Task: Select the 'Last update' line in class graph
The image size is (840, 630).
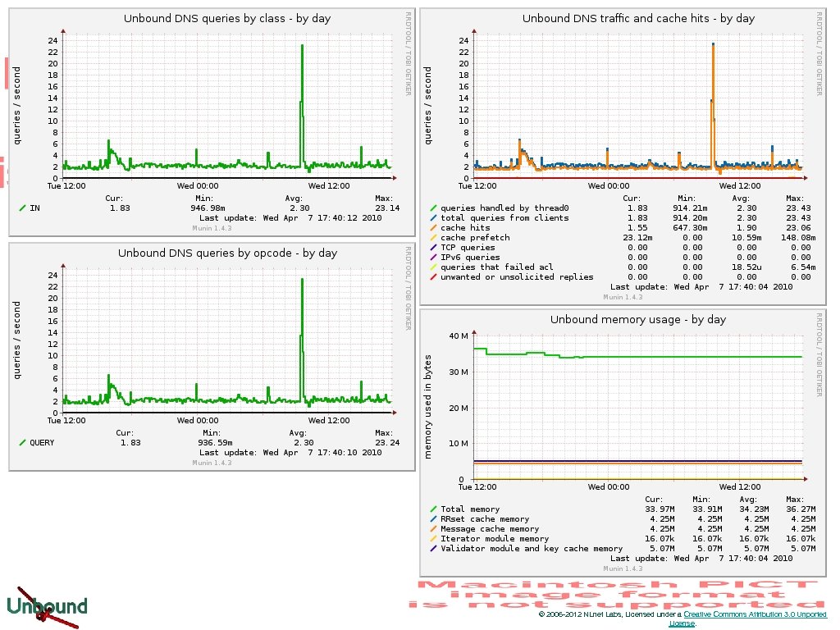Action: coord(290,217)
